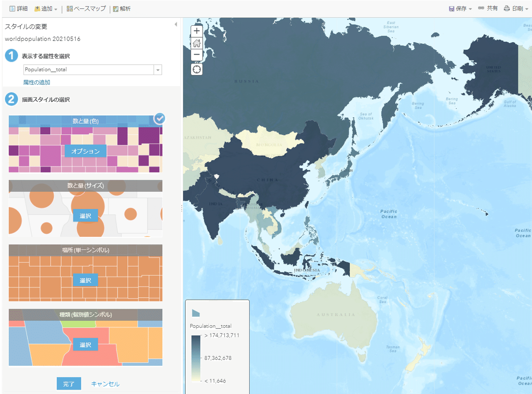Open the 解析 analysis tool
This screenshot has width=532, height=394.
pos(122,8)
